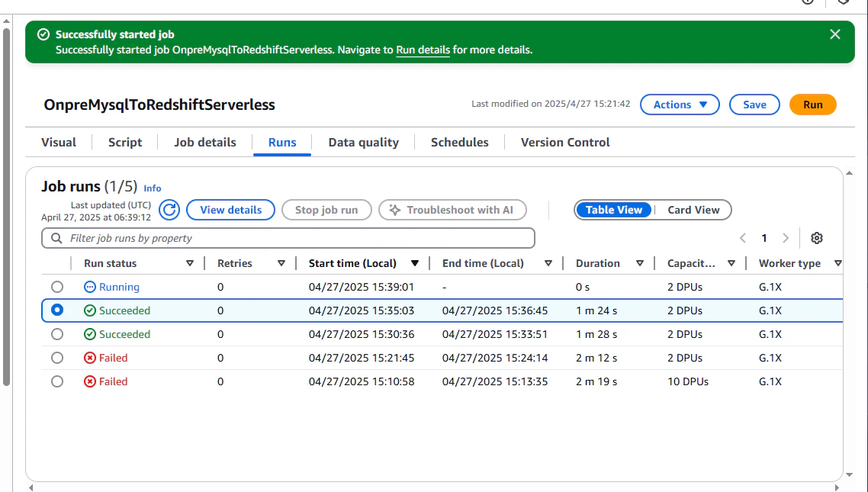Image resolution: width=868 pixels, height=492 pixels.
Task: Open the Data quality tab
Action: point(363,142)
